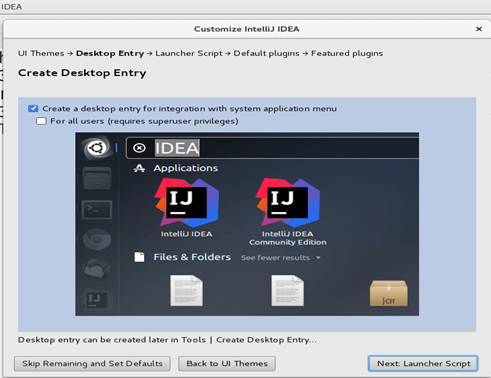Click the 'Files & Folders' label in preview
The height and width of the screenshot is (378, 491).
click(192, 257)
